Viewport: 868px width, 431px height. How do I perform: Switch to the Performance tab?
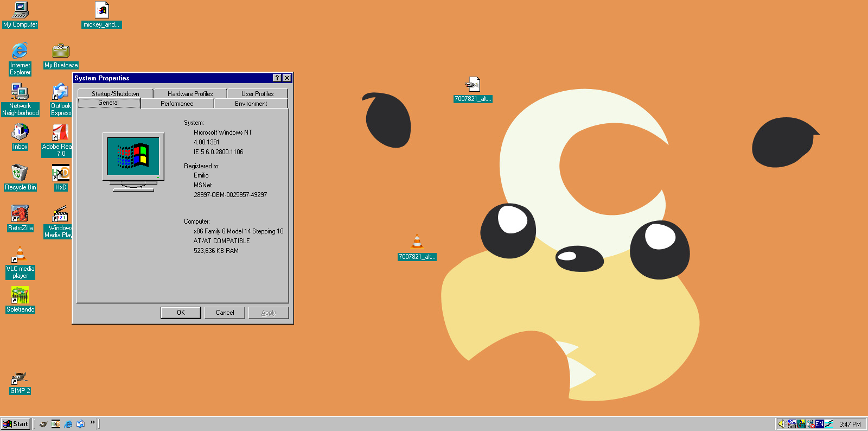(177, 104)
